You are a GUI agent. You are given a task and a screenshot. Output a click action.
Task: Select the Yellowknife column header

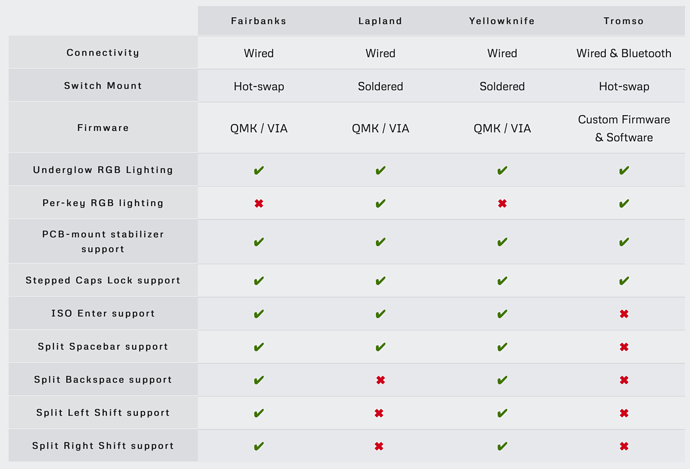tap(502, 21)
